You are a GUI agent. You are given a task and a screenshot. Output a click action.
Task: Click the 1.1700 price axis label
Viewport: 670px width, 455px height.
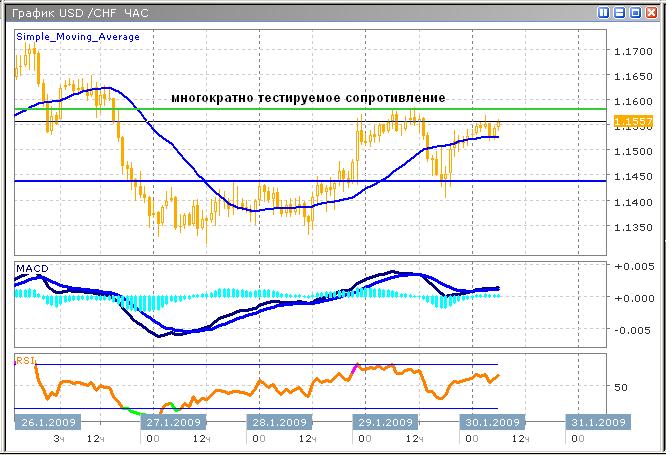632,50
